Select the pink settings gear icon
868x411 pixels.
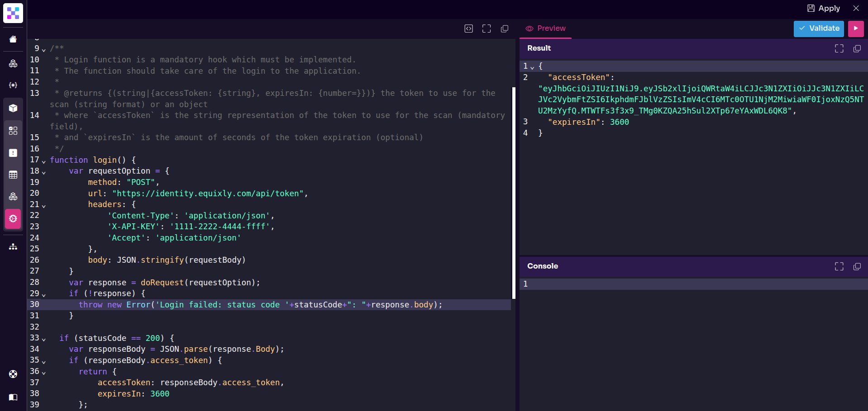[x=13, y=219]
